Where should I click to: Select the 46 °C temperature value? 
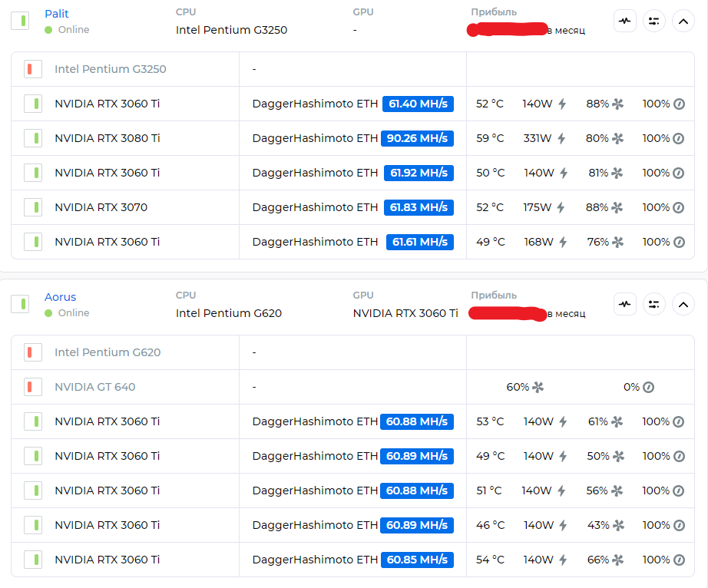coord(490,525)
